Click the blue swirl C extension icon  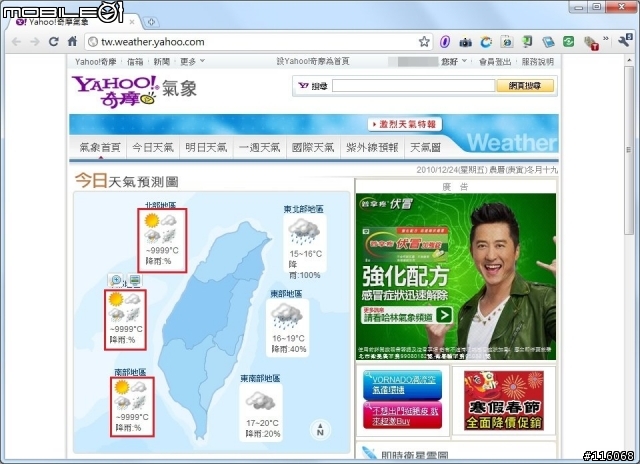(x=486, y=42)
